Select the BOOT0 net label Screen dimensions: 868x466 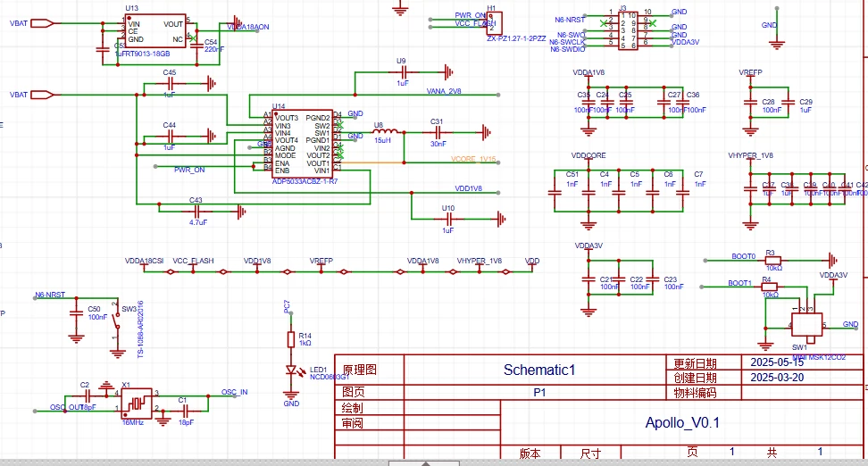coord(744,256)
